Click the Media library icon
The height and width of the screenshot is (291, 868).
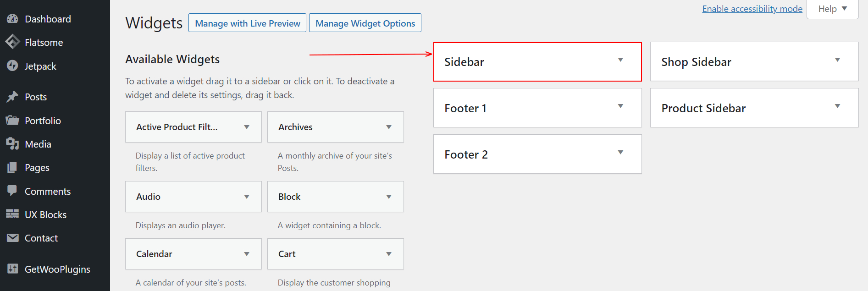[x=12, y=144]
